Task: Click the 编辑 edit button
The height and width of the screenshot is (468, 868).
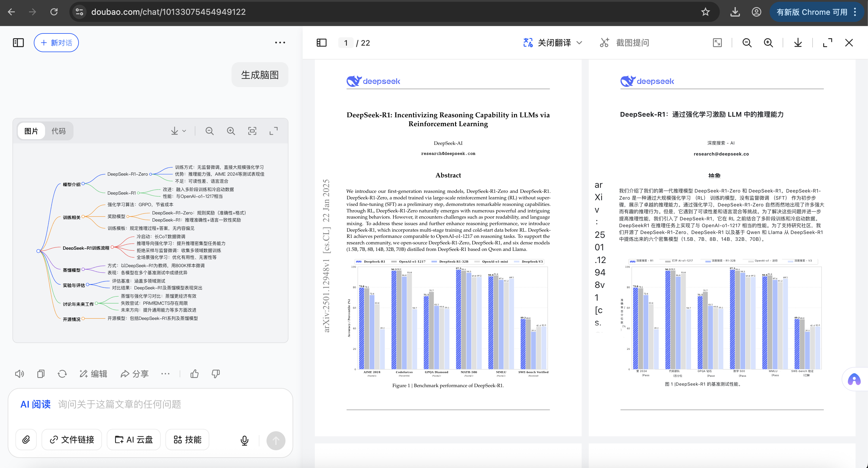Action: tap(93, 374)
